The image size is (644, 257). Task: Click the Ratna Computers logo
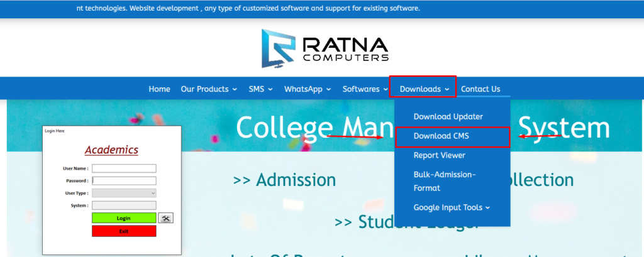pos(325,48)
